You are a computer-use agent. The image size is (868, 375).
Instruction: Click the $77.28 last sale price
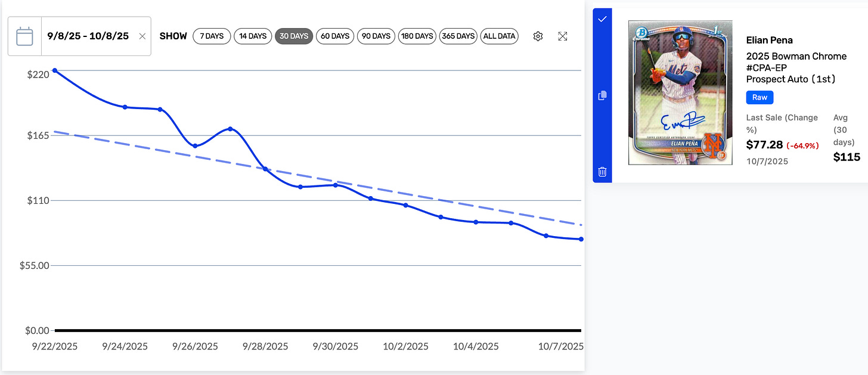764,145
